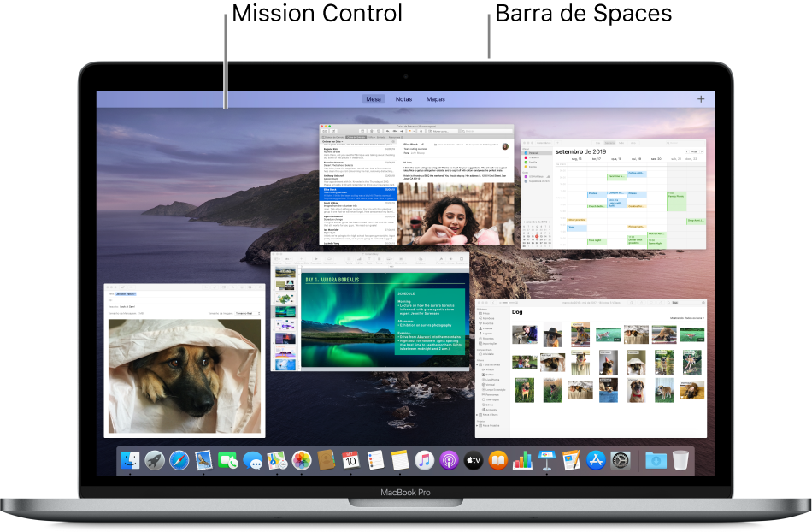Open Safari compass icon in Dock

click(x=179, y=460)
